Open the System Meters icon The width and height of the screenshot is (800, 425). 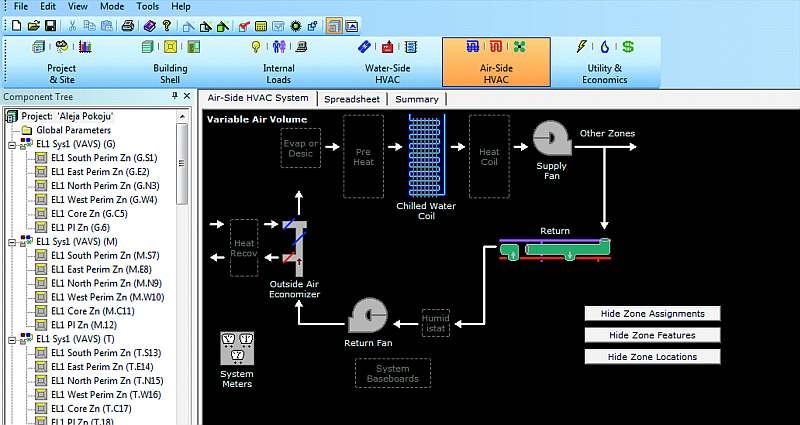point(237,348)
